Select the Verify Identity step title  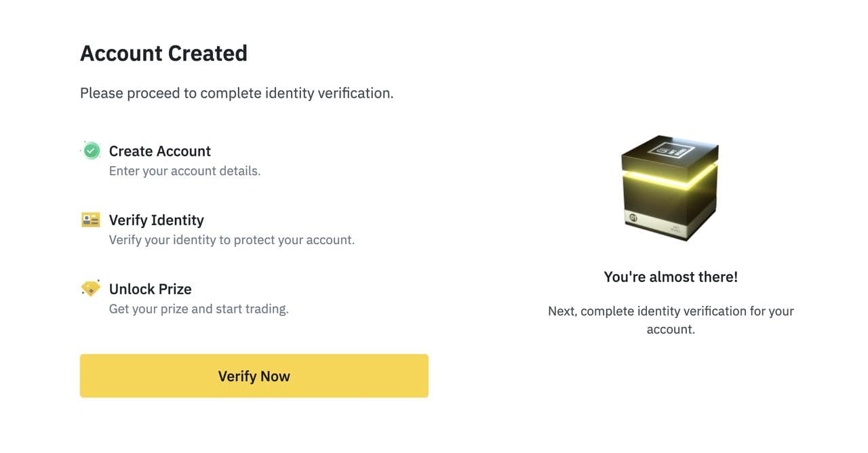pos(156,220)
